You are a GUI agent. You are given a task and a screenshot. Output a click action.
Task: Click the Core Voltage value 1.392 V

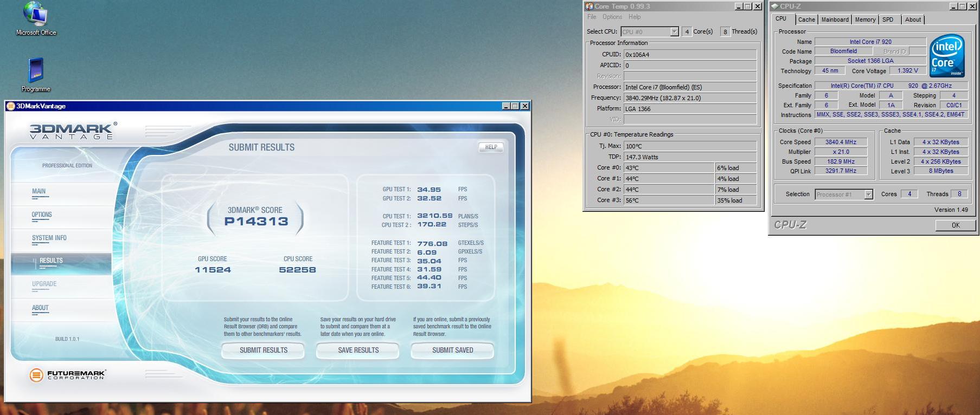point(908,70)
